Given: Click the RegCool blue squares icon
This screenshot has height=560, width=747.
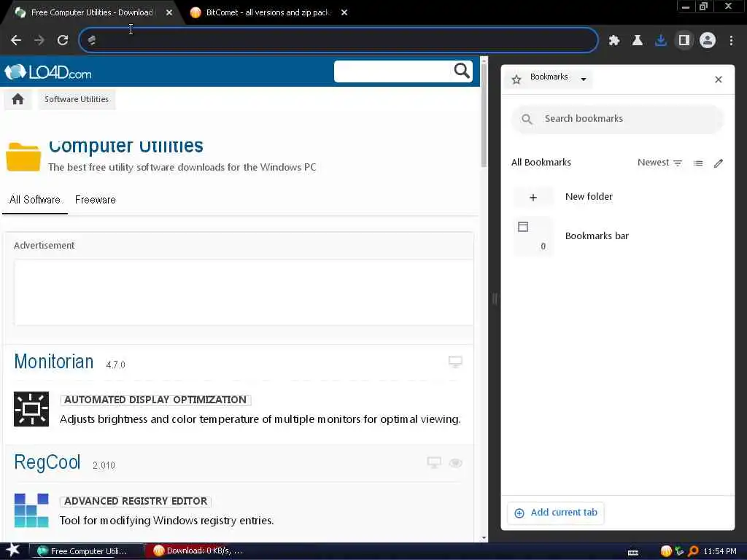Looking at the screenshot, I should tap(31, 510).
